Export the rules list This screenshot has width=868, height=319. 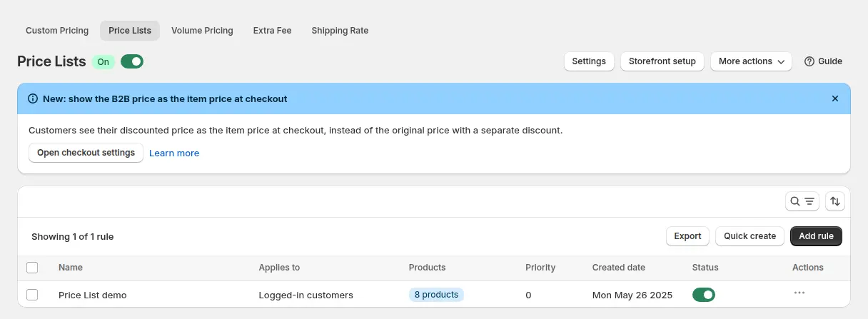[x=687, y=236]
